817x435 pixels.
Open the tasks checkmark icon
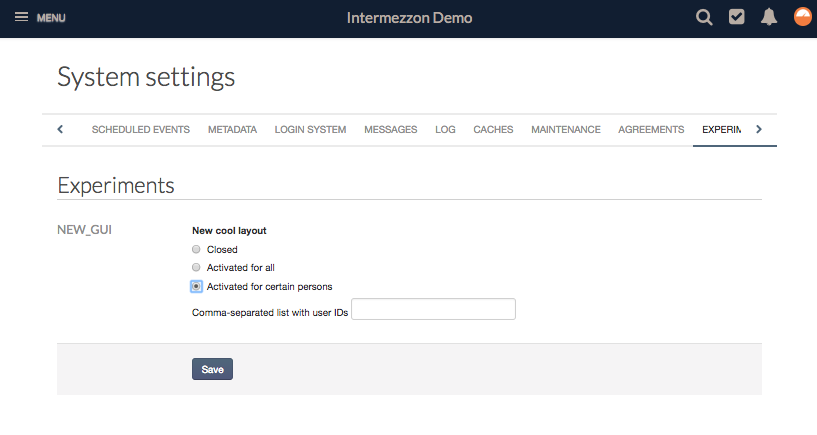736,17
